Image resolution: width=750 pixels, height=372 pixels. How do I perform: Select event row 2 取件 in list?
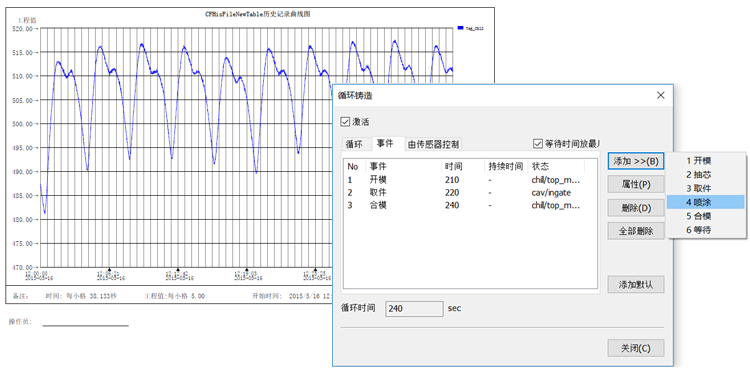point(470,193)
